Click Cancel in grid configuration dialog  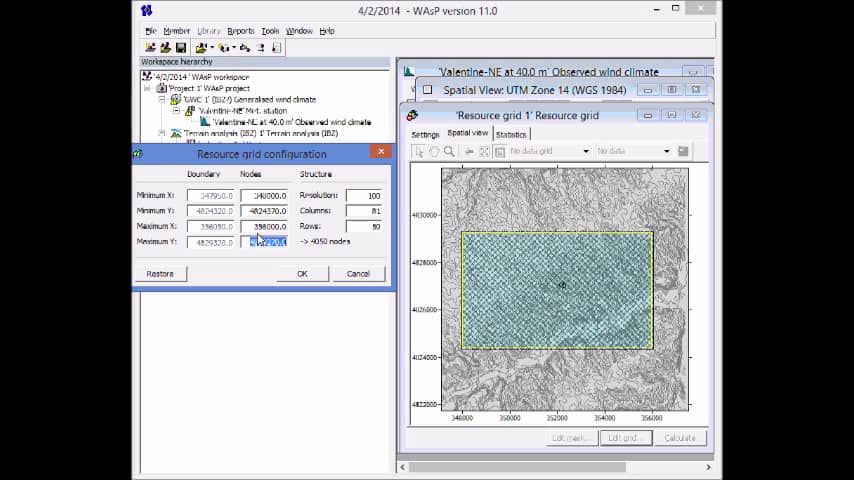[358, 274]
